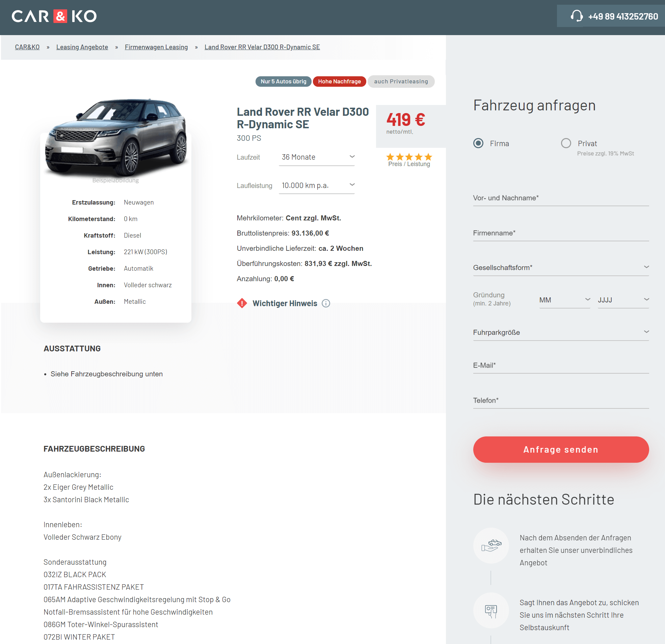
Task: Click the headset phone icon
Action: click(577, 16)
